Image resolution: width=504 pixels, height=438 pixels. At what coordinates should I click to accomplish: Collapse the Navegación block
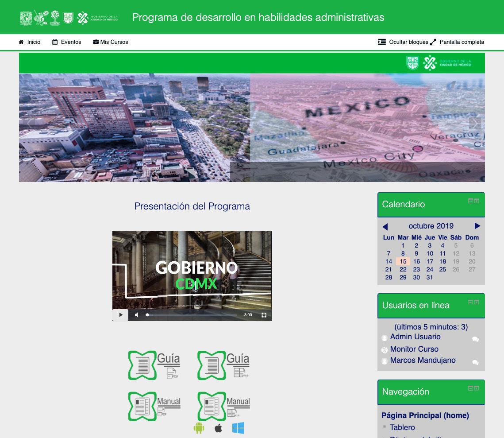[470, 388]
